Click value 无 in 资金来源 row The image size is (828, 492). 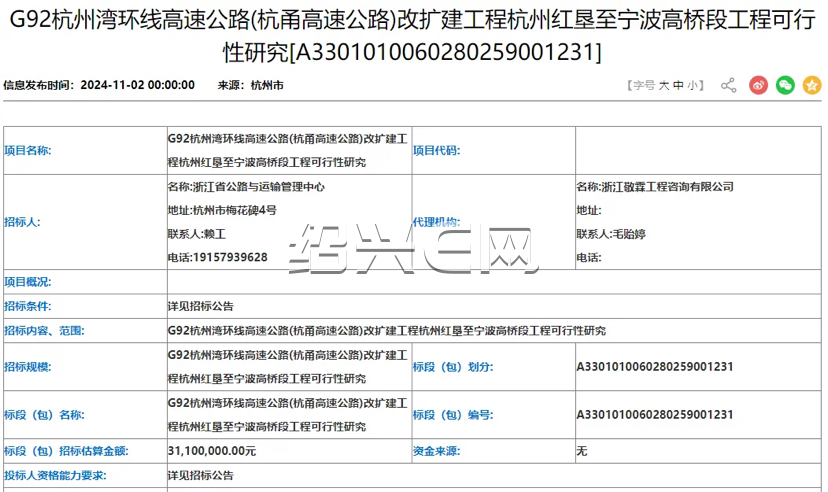point(582,451)
